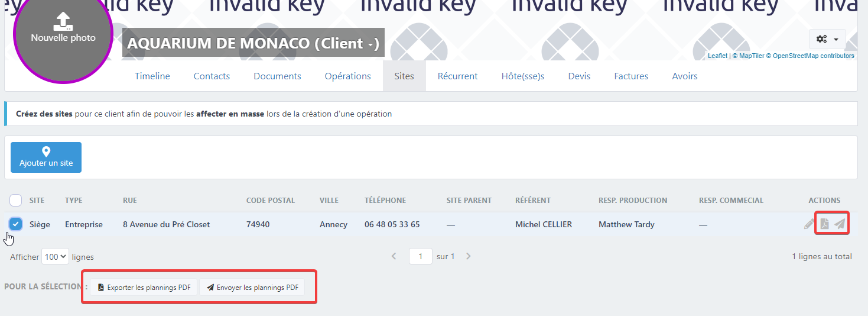Sort by the SITE column header

(37, 200)
